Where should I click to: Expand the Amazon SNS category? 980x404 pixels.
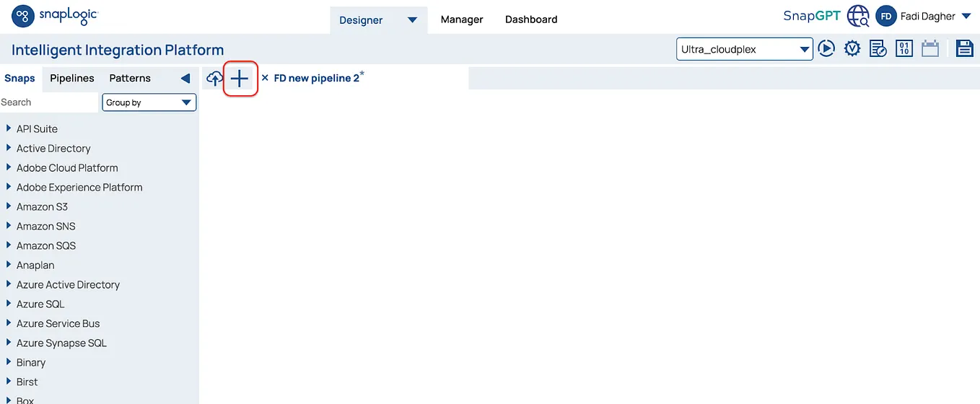(9, 226)
